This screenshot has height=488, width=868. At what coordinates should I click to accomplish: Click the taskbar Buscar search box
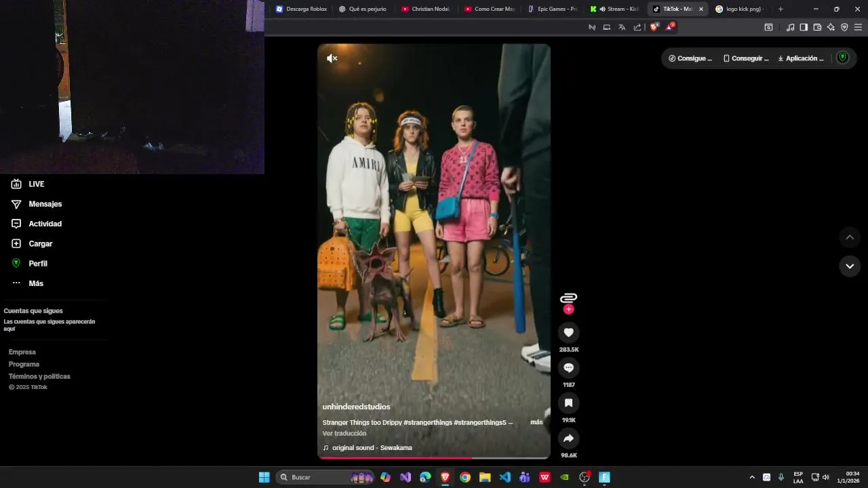click(325, 477)
